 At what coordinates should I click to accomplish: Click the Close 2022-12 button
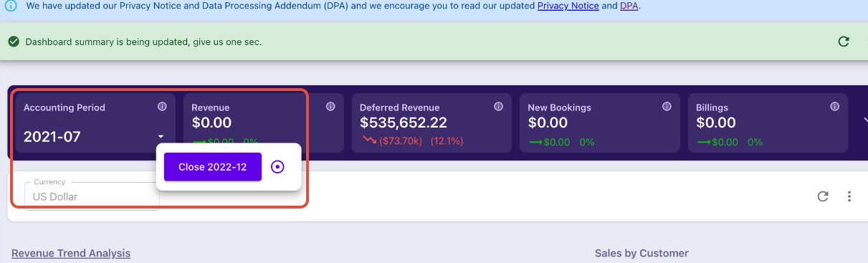[x=213, y=167]
